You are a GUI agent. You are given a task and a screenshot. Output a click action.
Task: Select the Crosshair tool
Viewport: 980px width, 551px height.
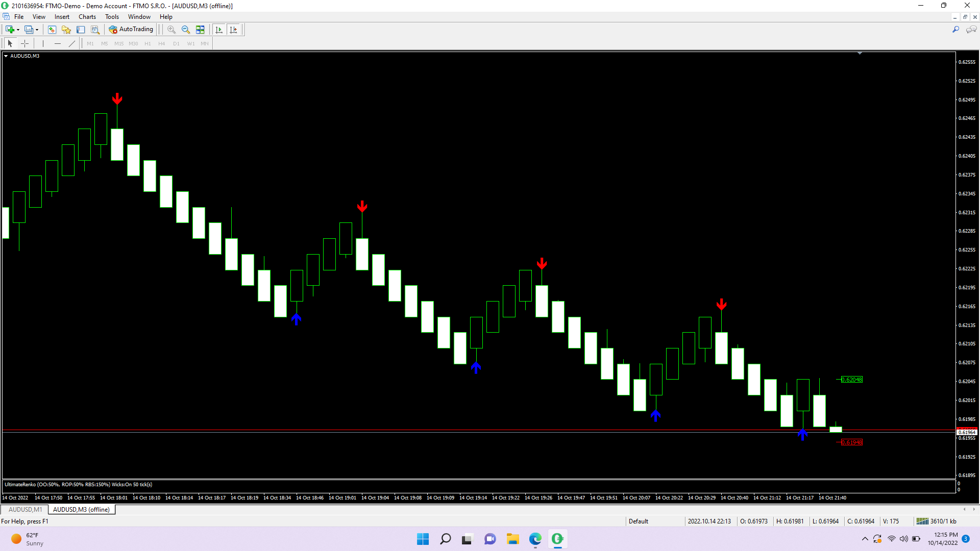[24, 43]
